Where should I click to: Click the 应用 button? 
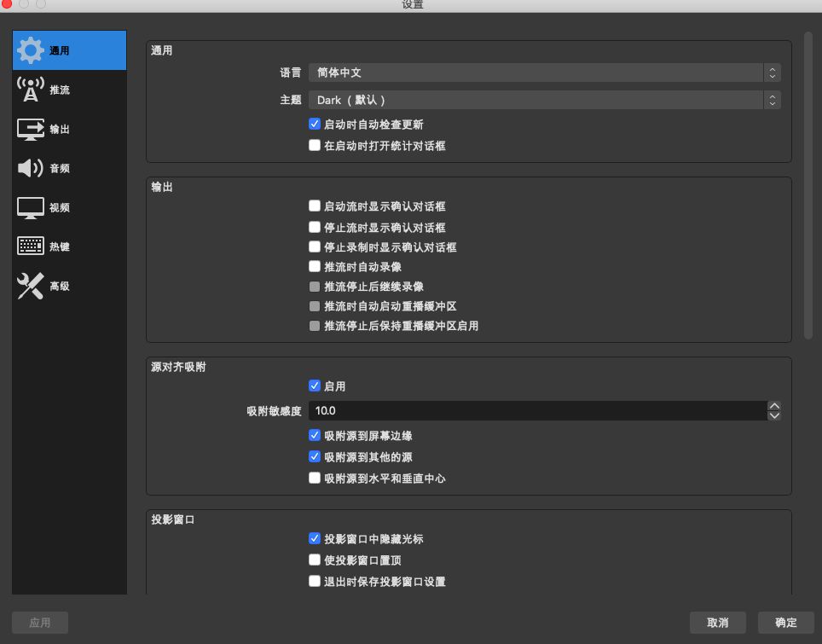(x=40, y=623)
